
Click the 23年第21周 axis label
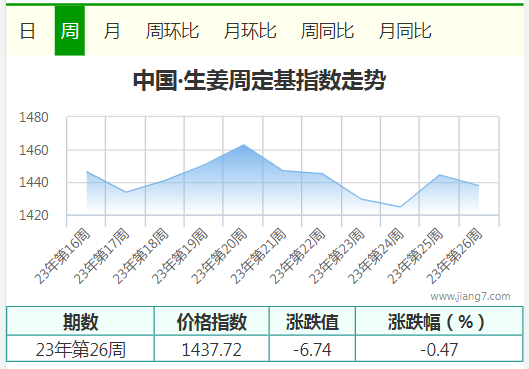pyautogui.click(x=258, y=256)
